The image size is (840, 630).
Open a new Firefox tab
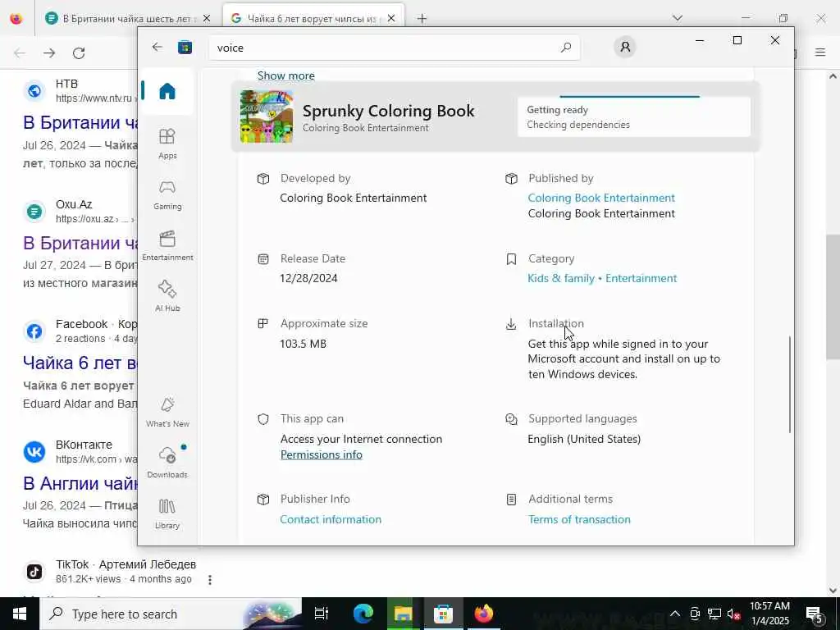[422, 18]
